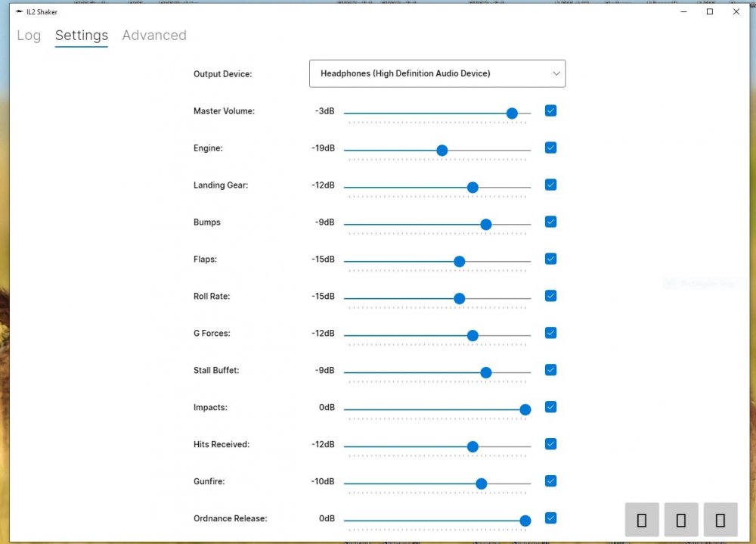Click the Landing Gear slider handle
The image size is (756, 544).
473,188
